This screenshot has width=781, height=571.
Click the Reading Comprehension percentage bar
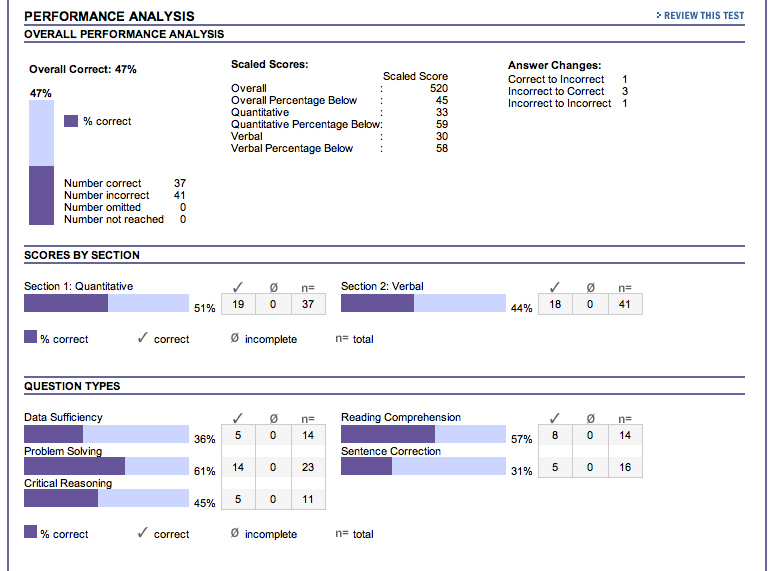423,434
